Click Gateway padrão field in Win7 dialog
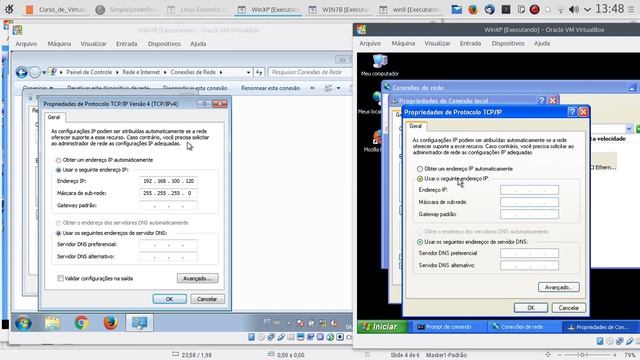Viewport: 640px width, 360px height. (168, 206)
